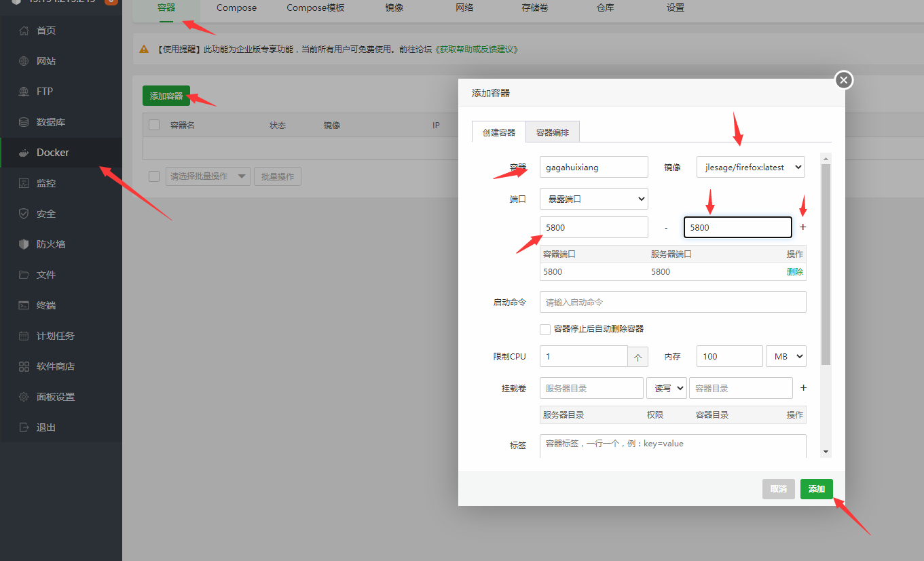
Task: Click 删除 link for port 5800 row
Action: tap(795, 271)
